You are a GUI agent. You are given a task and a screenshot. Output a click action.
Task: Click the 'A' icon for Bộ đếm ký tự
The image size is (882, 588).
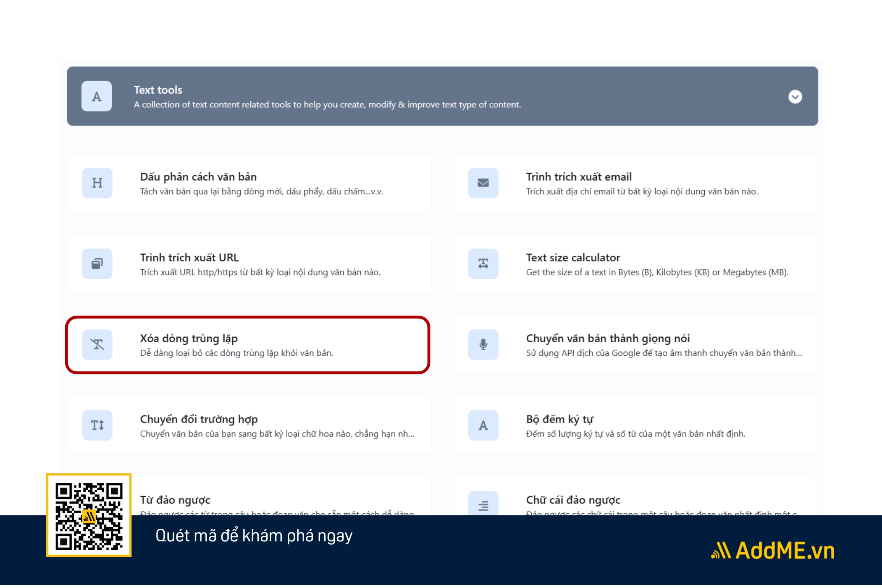(x=483, y=425)
